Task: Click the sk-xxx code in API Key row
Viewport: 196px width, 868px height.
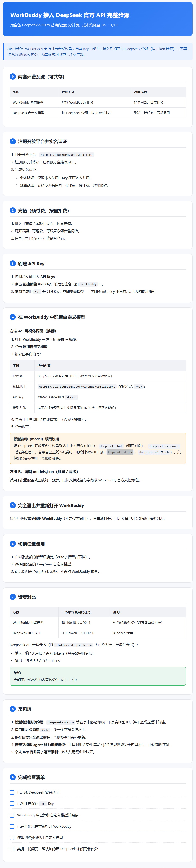Action: click(x=71, y=397)
